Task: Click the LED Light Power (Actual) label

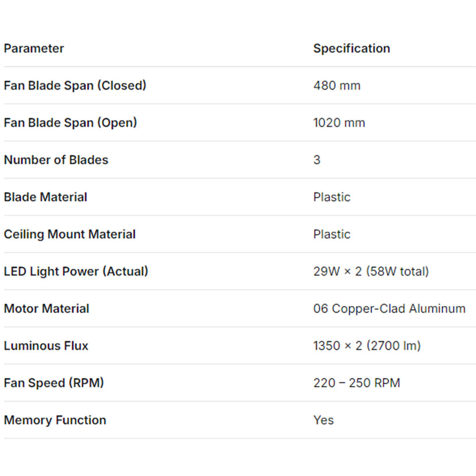Action: click(76, 271)
